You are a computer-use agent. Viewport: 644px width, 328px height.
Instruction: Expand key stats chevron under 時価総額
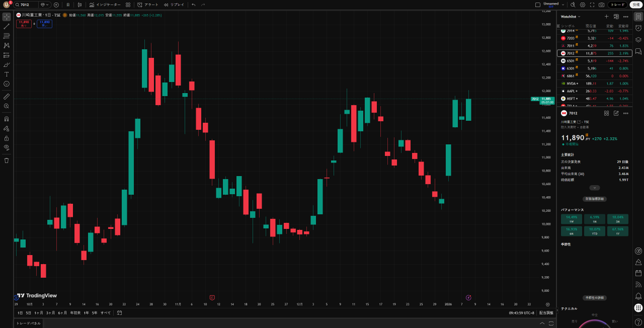[x=594, y=188]
